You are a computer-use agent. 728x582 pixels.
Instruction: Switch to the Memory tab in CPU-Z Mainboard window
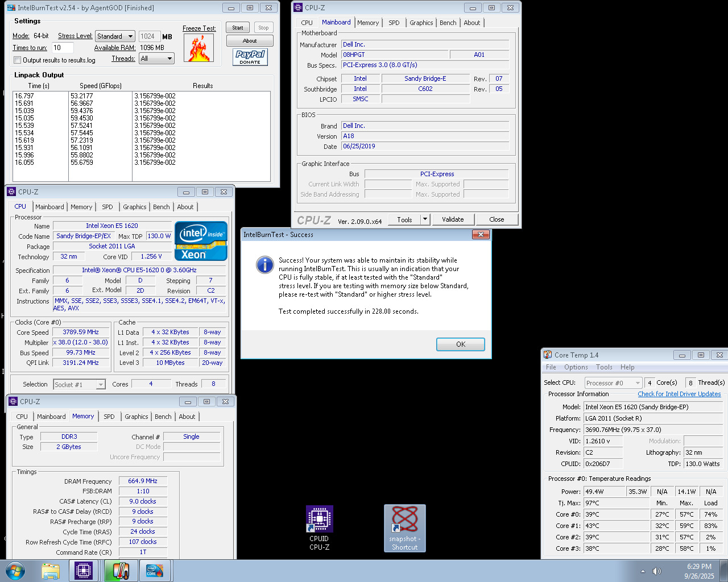368,23
